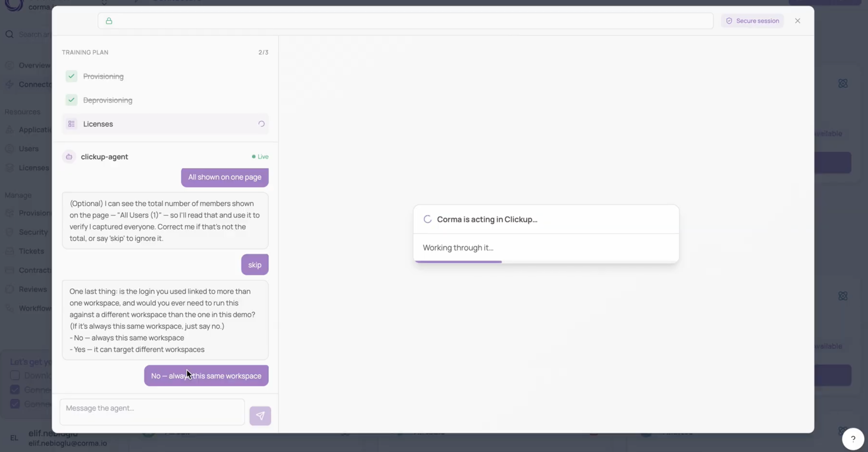868x452 pixels.
Task: Click the "Manage" sidebar section header
Action: coord(18,195)
